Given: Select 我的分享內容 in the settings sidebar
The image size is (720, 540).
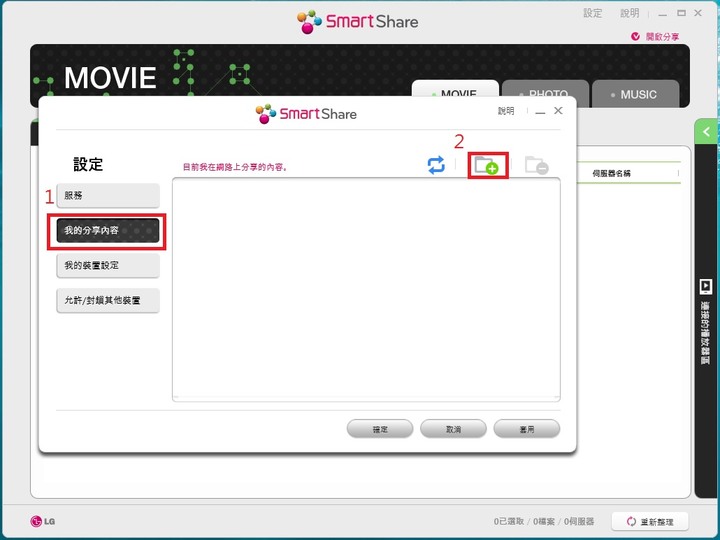Looking at the screenshot, I should pyautogui.click(x=108, y=231).
